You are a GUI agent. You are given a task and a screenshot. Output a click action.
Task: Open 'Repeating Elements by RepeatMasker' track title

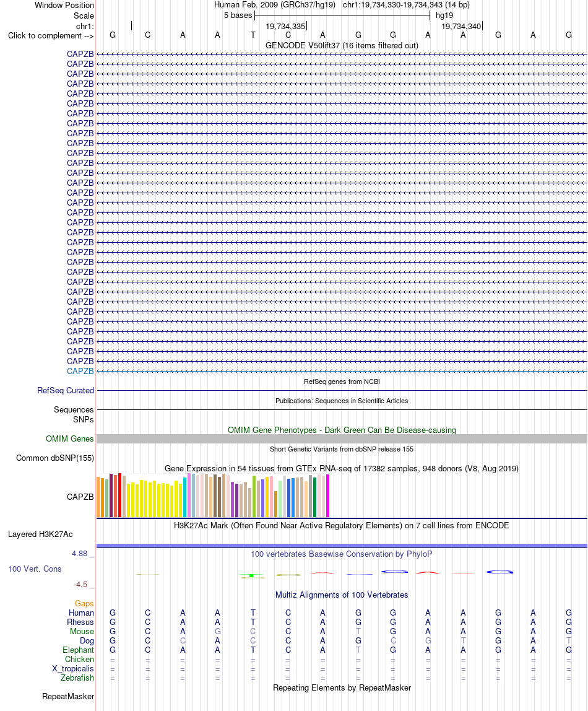(x=342, y=688)
